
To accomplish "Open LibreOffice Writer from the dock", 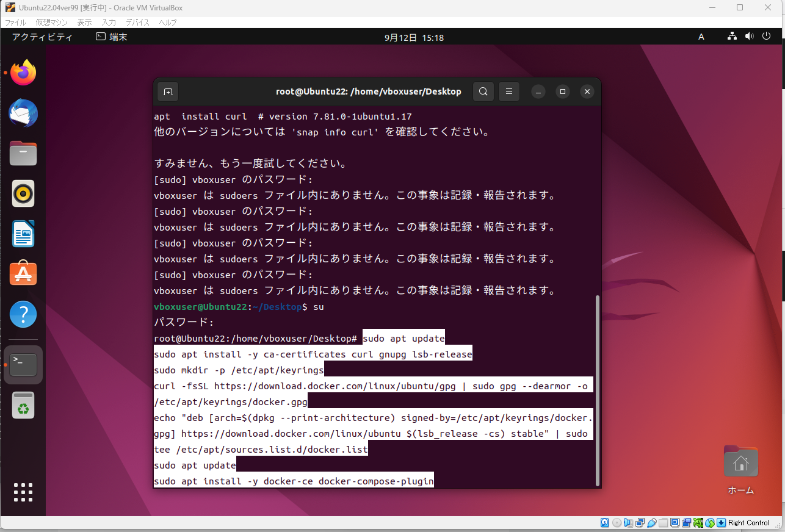I will coord(23,234).
